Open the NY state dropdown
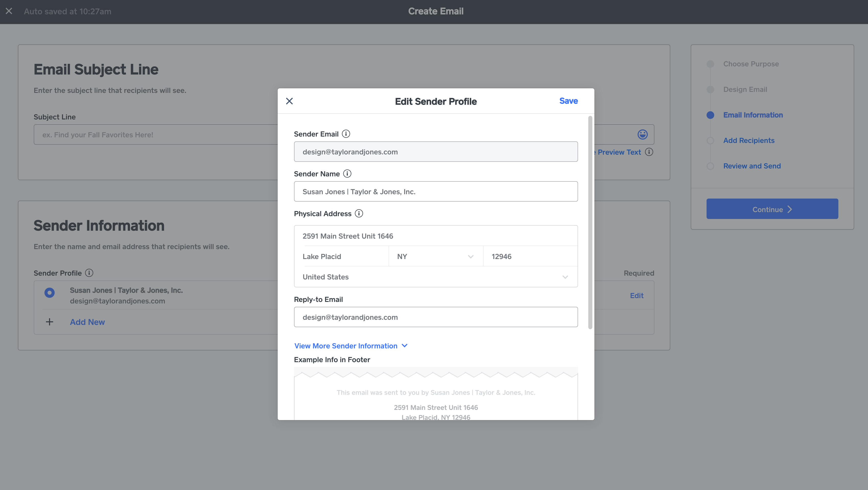868x490 pixels. (x=436, y=256)
